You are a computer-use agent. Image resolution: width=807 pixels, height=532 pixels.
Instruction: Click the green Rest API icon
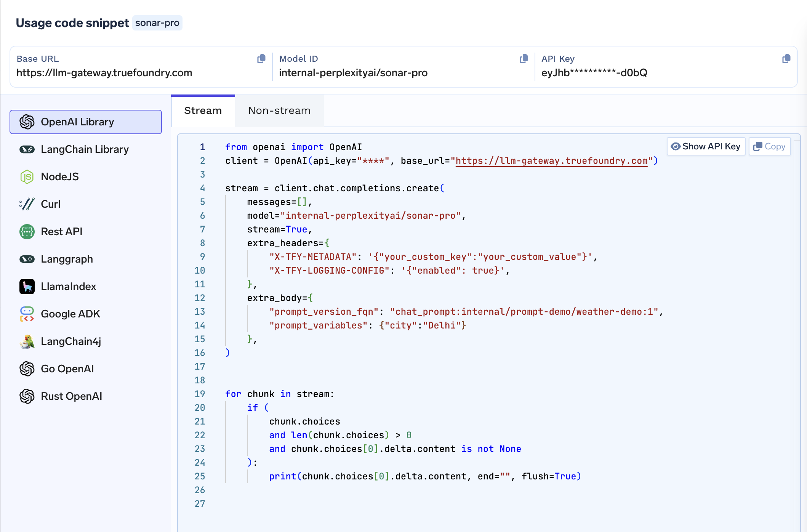click(27, 232)
